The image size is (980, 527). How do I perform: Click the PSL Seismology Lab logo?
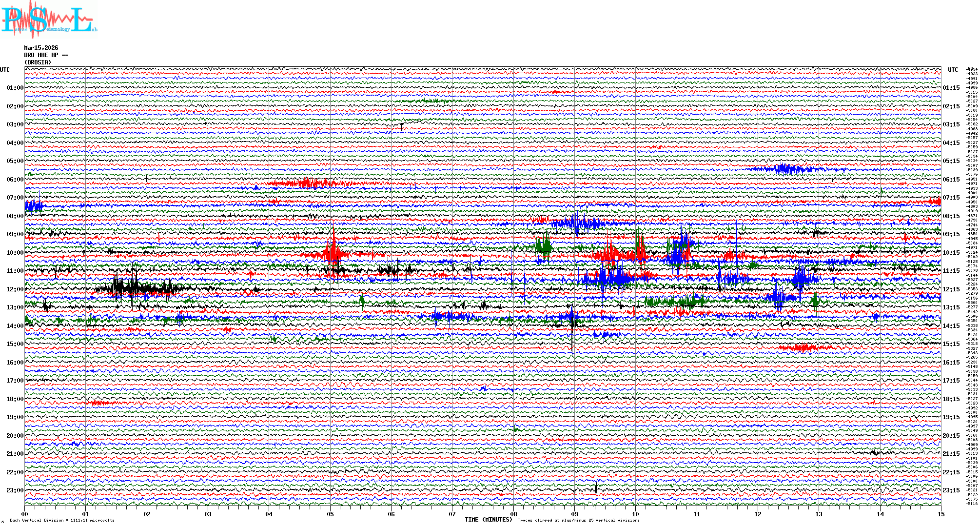tap(49, 20)
